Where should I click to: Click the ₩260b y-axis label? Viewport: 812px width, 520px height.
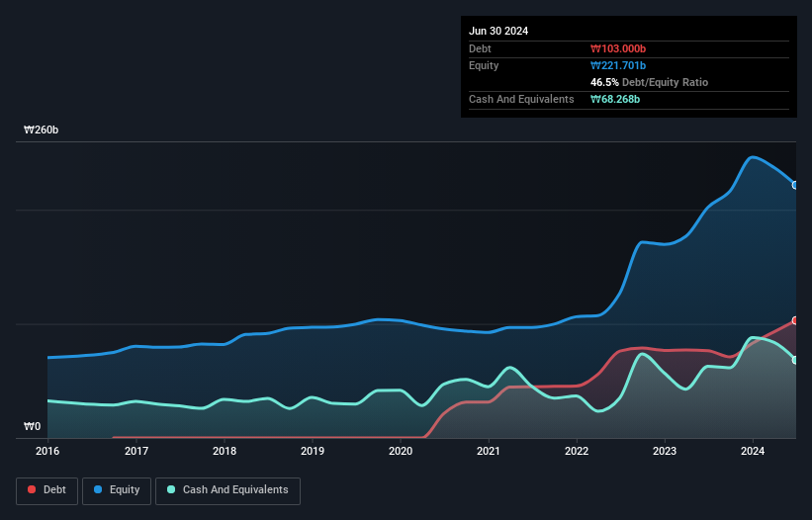pyautogui.click(x=41, y=130)
